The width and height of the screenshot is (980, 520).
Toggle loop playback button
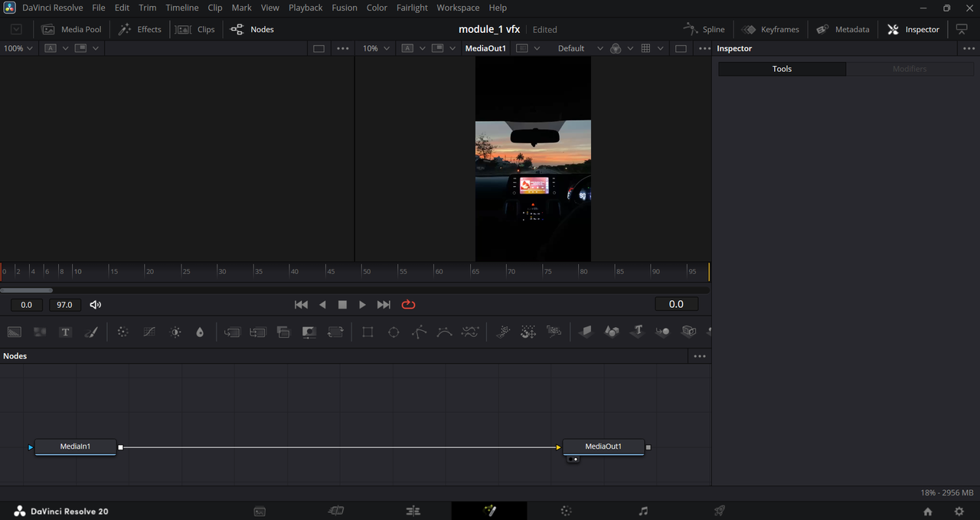pos(408,305)
